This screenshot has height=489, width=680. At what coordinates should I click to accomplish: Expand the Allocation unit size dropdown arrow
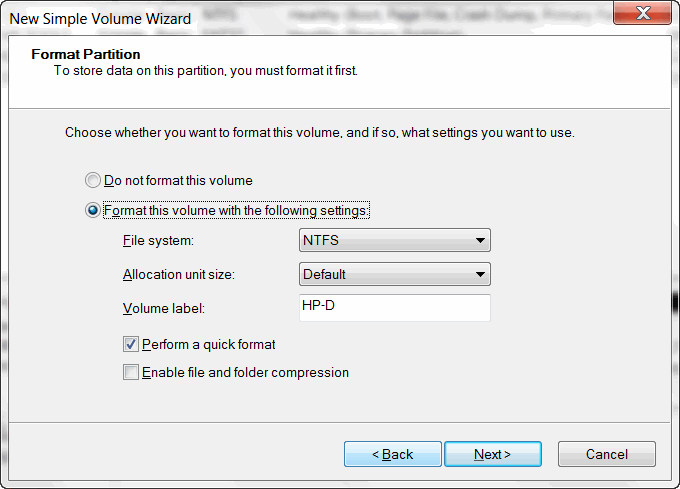click(480, 274)
